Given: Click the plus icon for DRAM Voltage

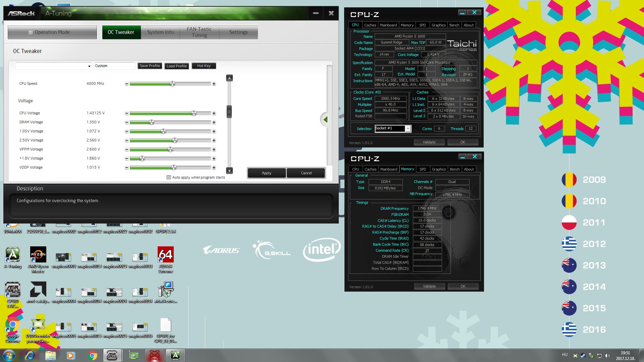Looking at the screenshot, I should tap(214, 122).
